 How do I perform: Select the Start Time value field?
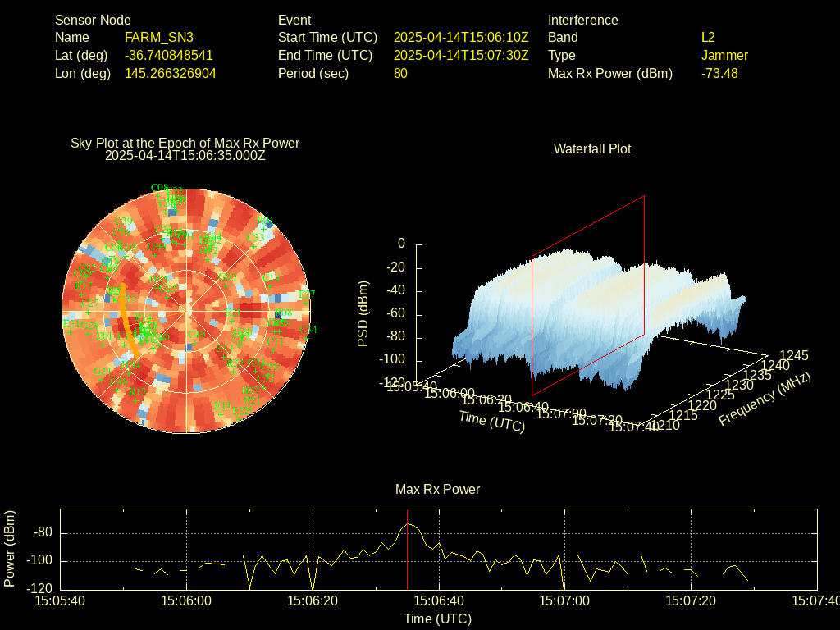click(461, 37)
